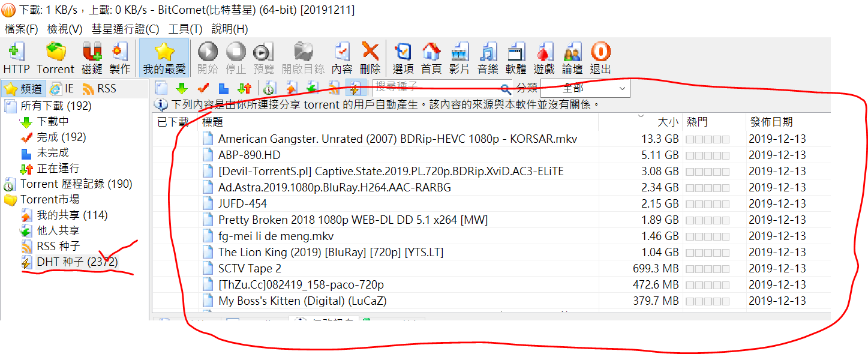The width and height of the screenshot is (868, 354).
Task: Open 選項 options from toolbar
Action: pos(403,58)
